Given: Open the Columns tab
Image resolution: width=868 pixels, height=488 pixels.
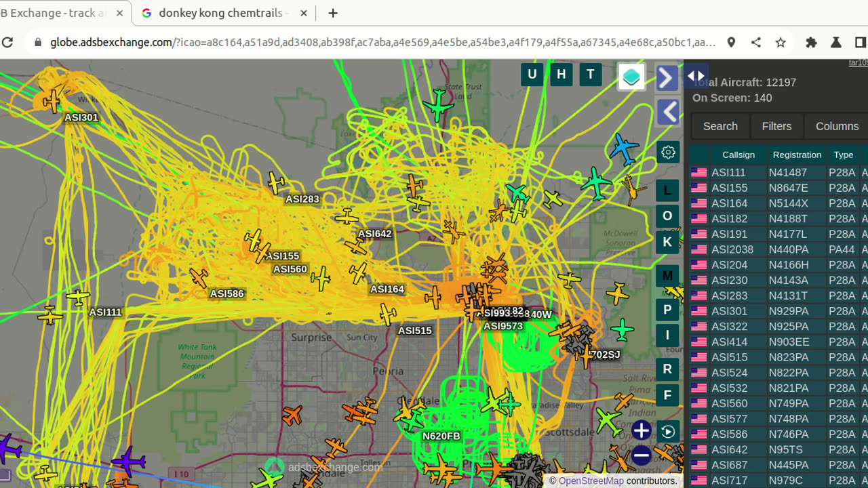Looking at the screenshot, I should pos(837,126).
